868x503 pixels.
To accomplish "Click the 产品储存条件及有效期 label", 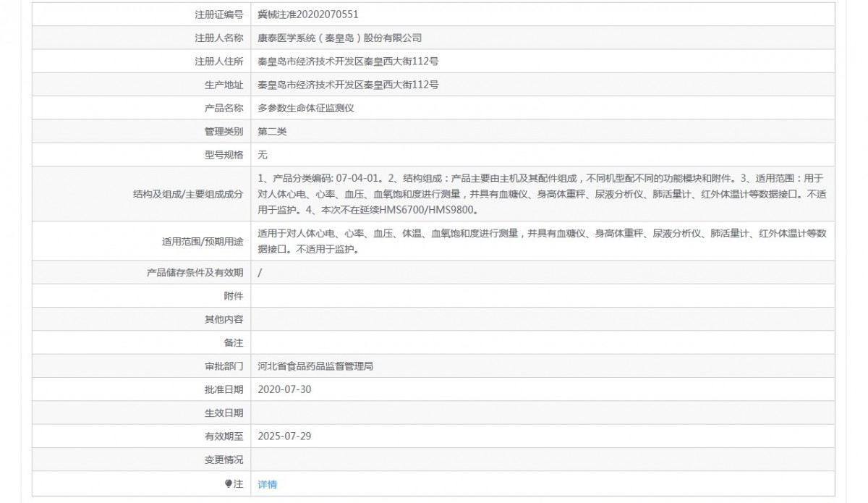I will coord(195,272).
